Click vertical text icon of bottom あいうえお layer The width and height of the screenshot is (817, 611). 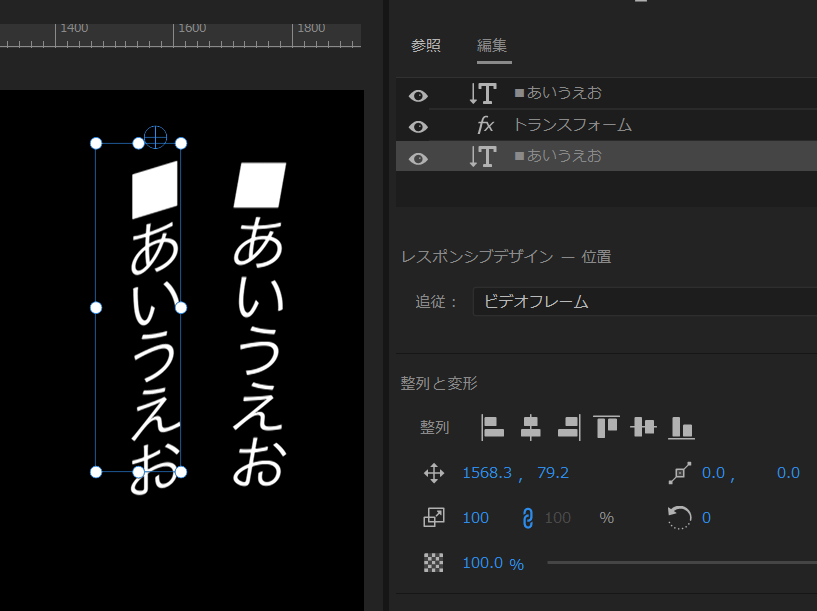click(x=482, y=156)
